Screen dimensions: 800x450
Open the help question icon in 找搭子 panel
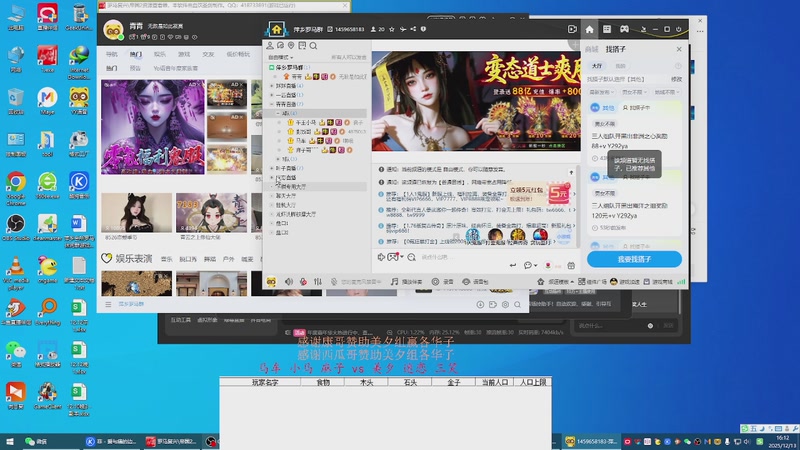tap(678, 66)
